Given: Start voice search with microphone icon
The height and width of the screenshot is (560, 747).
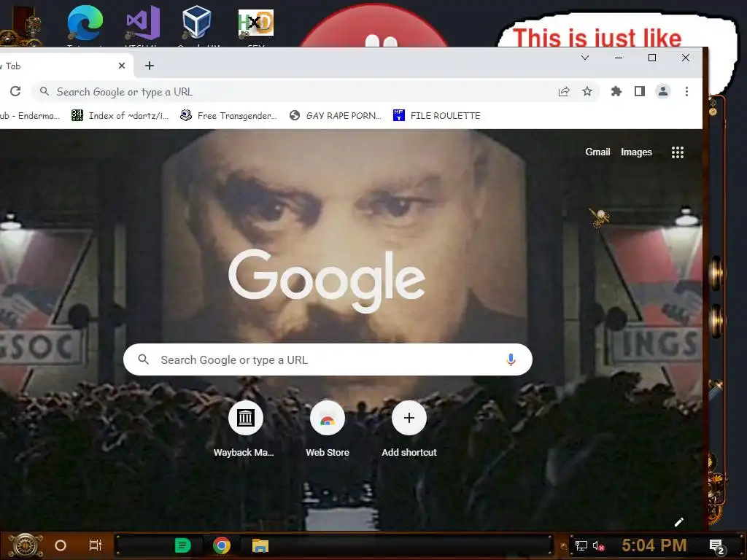Looking at the screenshot, I should pyautogui.click(x=511, y=359).
